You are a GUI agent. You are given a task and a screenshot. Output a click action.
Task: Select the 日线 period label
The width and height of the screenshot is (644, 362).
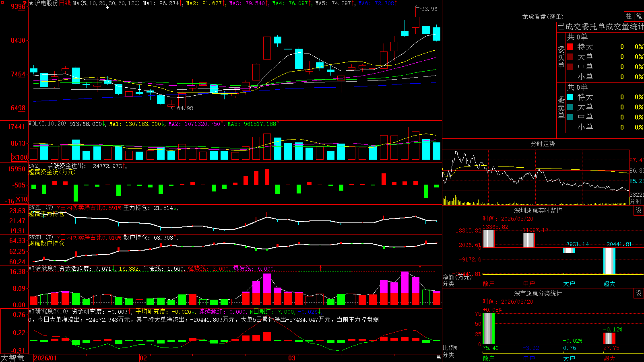click(65, 3)
